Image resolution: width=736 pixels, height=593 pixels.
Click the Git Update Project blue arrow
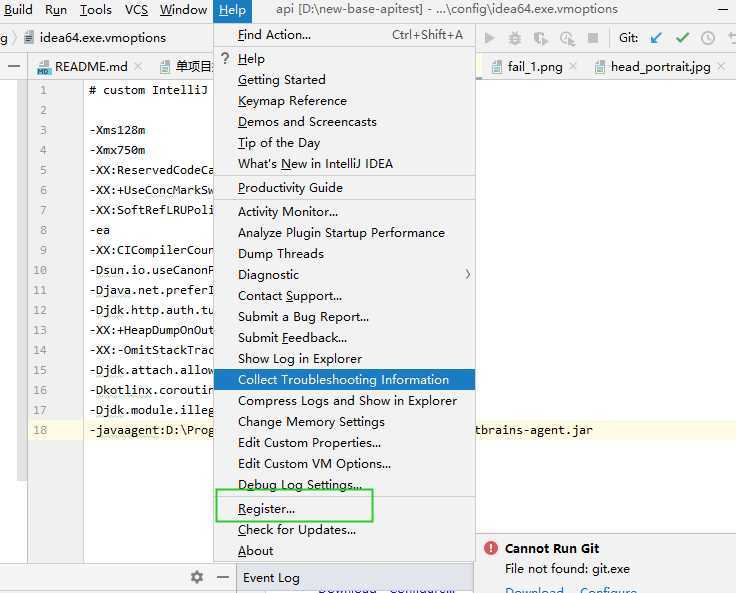(656, 38)
